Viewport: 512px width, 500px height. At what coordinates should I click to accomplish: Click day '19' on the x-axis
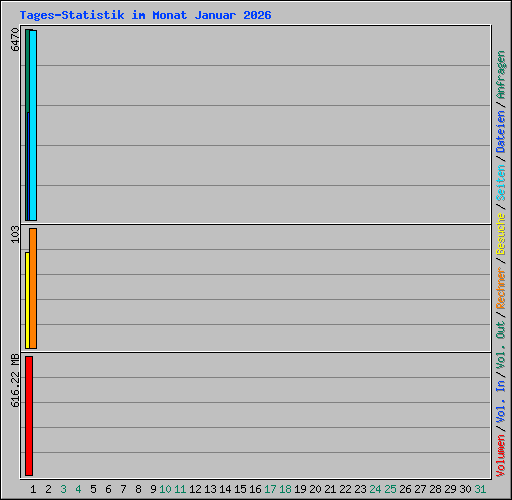300,489
